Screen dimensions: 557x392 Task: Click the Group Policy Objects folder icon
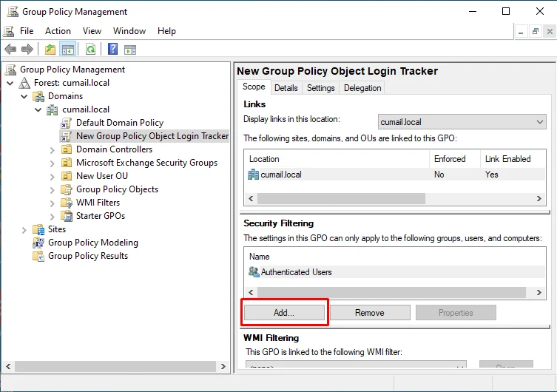tap(67, 189)
